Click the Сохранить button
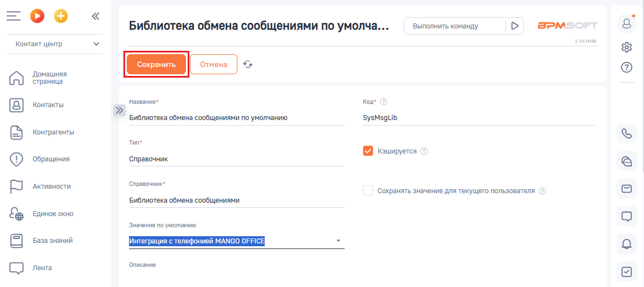Screen dimensions: 644x287 coord(156,64)
